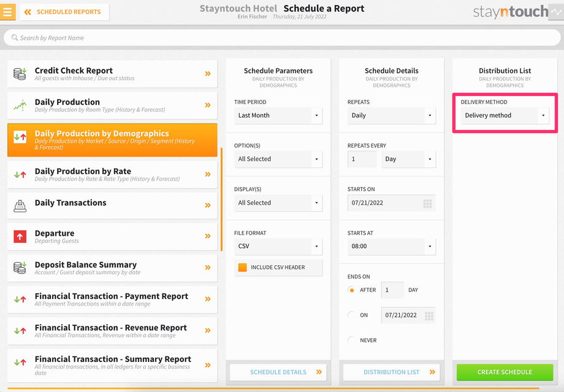Open the Financial Transaction Revenue Report chevron
Screen dimensions: 564x392
208,331
